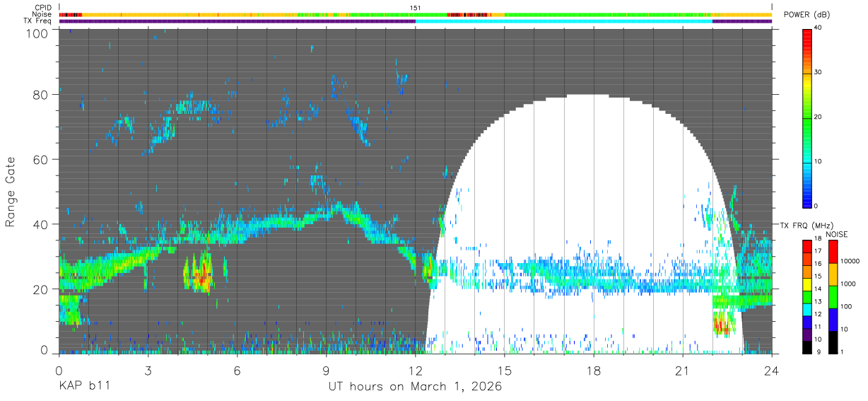Click the UT hours axis tick '18'

pos(594,371)
